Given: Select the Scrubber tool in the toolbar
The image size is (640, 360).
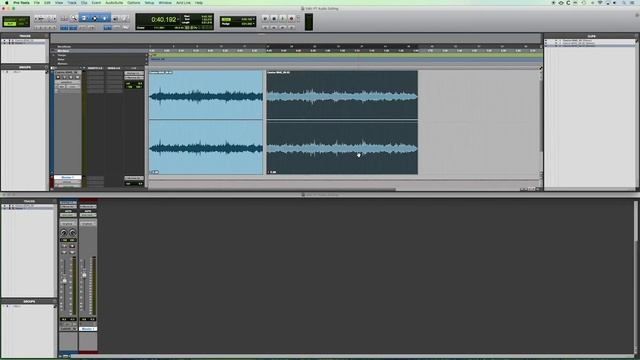Looking at the screenshot, I should pos(115,18).
